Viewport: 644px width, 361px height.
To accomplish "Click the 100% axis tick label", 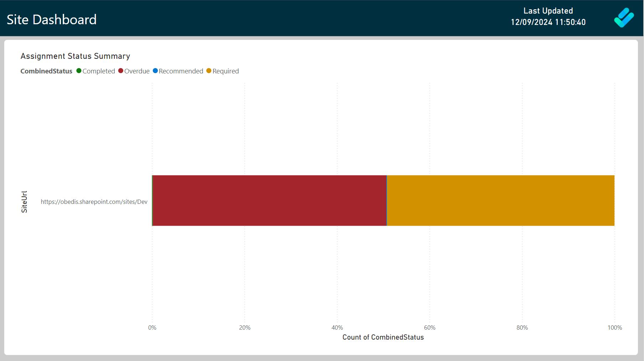I will click(615, 328).
